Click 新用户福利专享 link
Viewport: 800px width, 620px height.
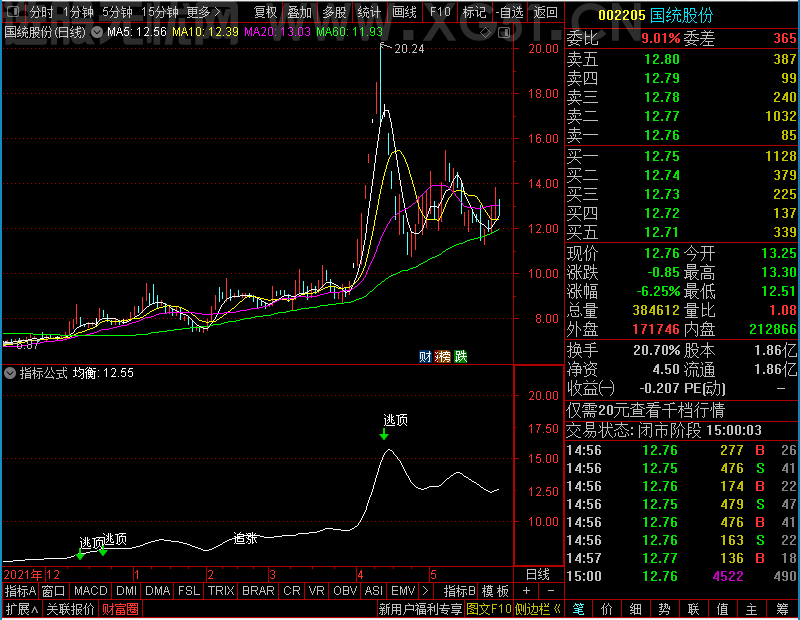(420, 609)
